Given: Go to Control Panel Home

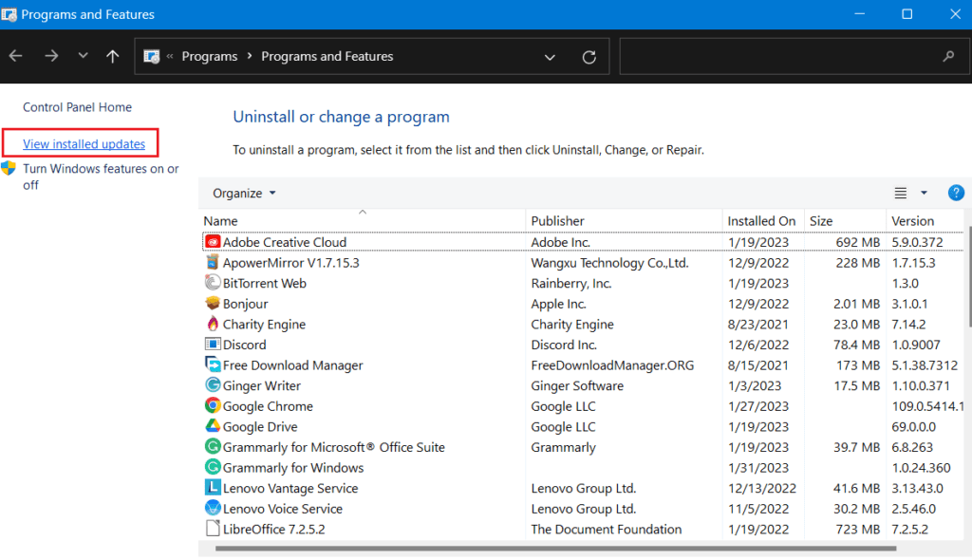Looking at the screenshot, I should click(77, 107).
